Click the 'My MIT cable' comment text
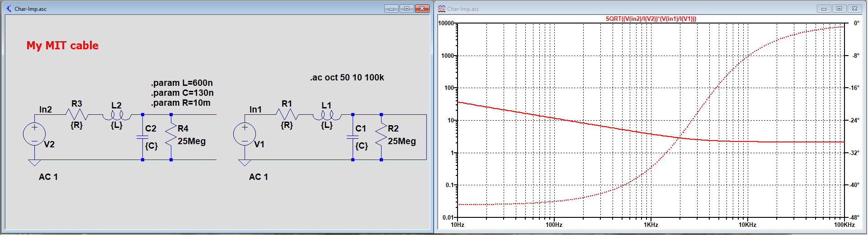This screenshot has width=868, height=235. (62, 45)
